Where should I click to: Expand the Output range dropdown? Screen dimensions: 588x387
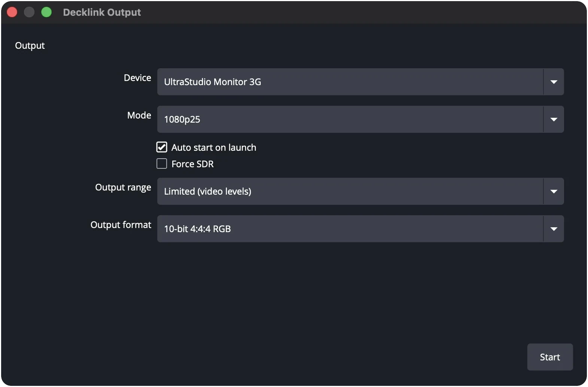[x=360, y=191]
